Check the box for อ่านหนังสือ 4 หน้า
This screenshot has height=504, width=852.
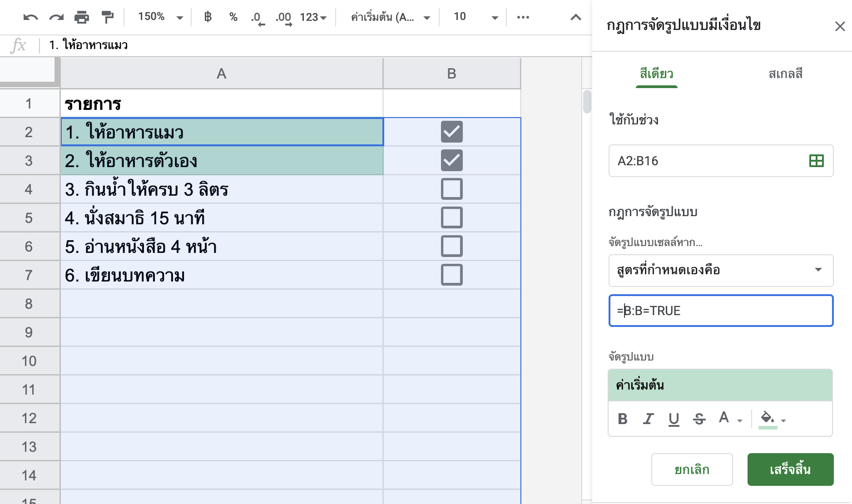[x=452, y=247]
